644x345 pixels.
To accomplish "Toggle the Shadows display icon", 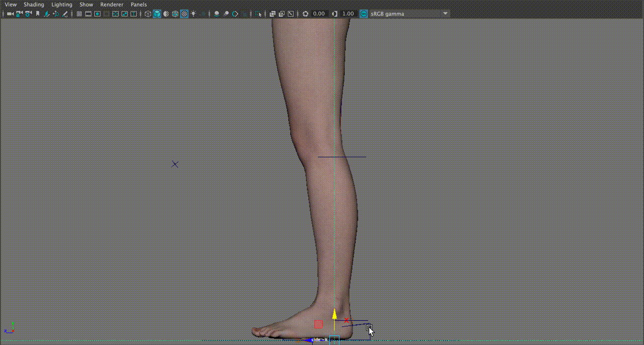I will pos(216,14).
